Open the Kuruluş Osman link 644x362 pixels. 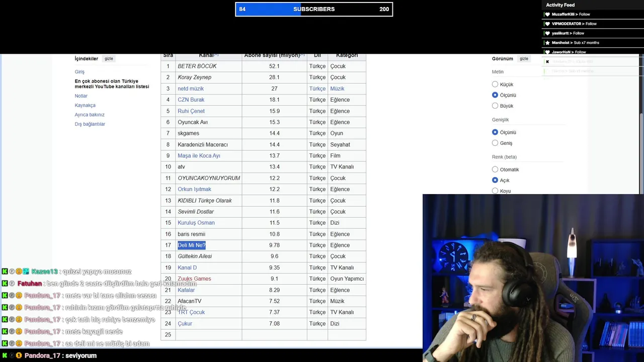pyautogui.click(x=196, y=223)
